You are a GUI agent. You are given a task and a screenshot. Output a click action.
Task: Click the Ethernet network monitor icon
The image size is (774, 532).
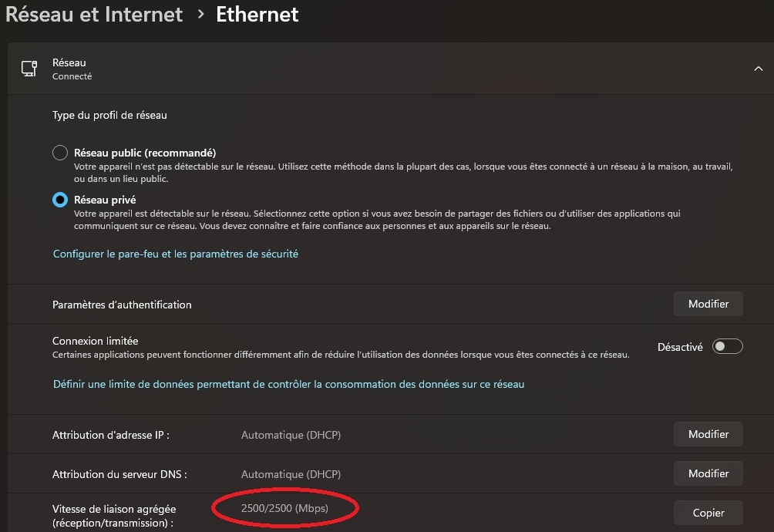(x=29, y=69)
